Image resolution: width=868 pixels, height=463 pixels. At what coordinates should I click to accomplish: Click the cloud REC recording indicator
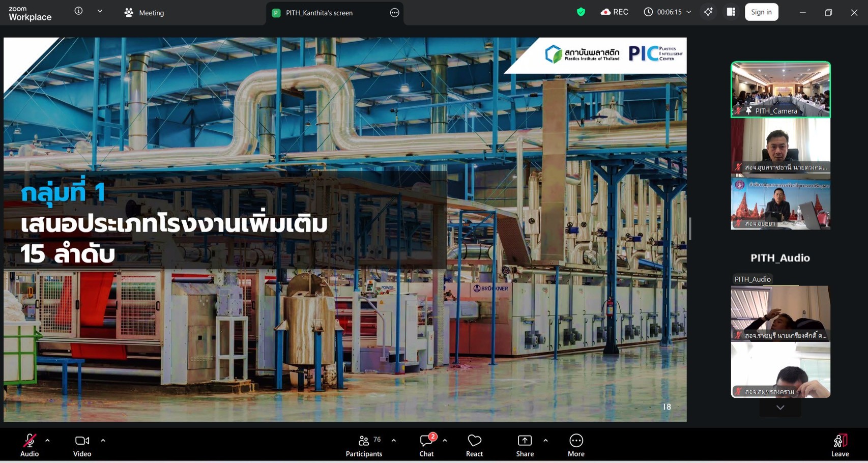614,12
